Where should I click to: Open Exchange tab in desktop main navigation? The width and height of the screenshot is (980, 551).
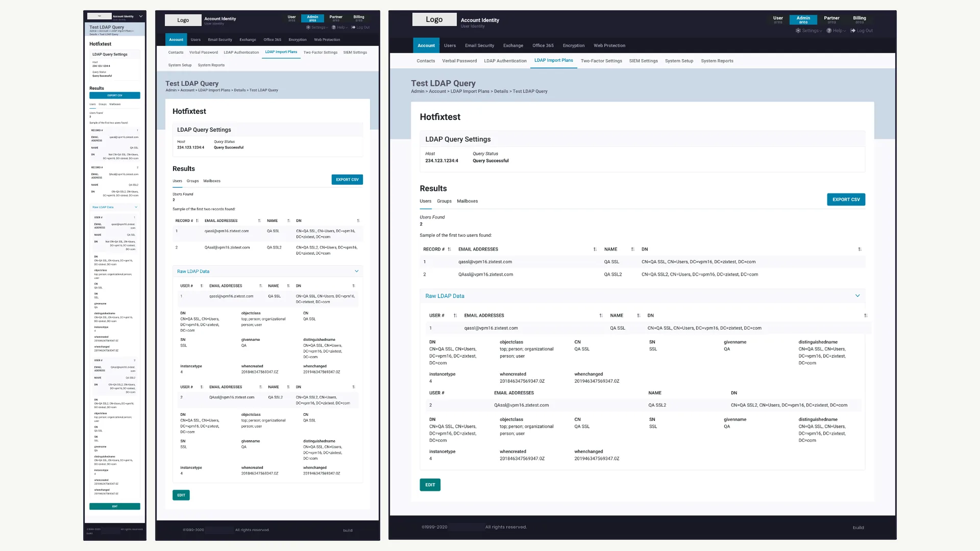pos(513,45)
